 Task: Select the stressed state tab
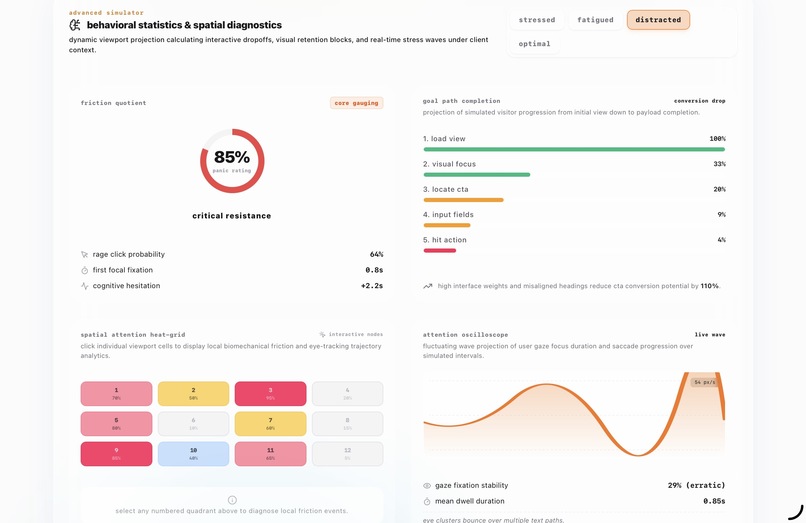coord(537,20)
